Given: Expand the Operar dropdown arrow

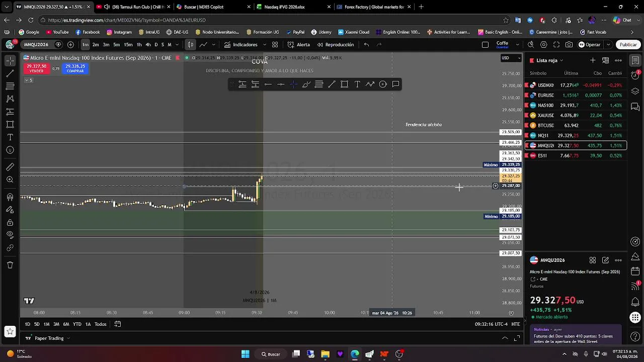Looking at the screenshot, I should (608, 44).
